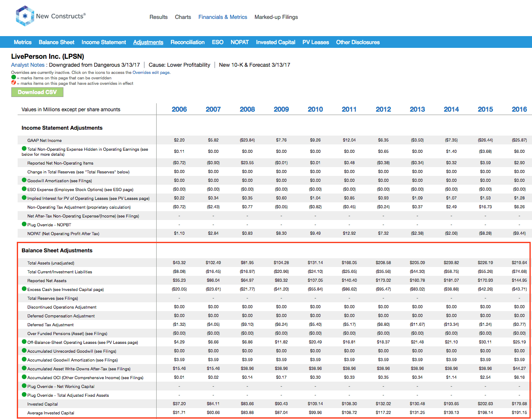
Task: Go to Charts in the top navigation
Action: 183,17
